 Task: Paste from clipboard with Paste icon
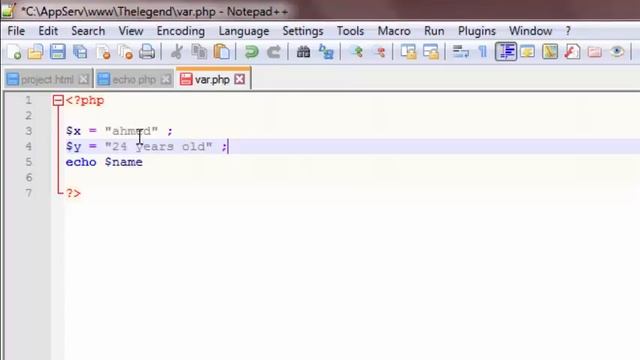(222, 52)
